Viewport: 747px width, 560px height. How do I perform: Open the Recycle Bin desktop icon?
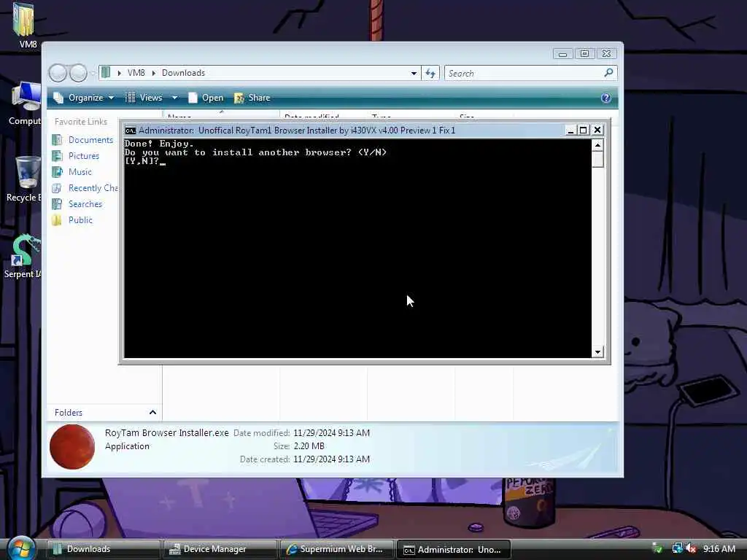[27, 172]
